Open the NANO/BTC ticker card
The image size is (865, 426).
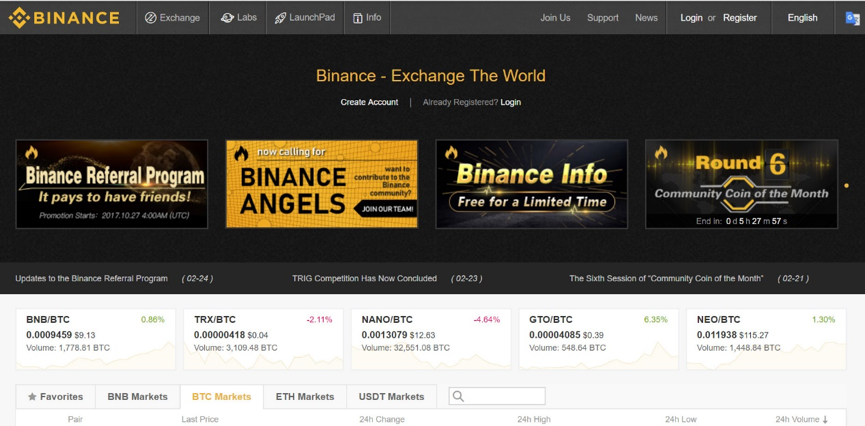tap(431, 339)
